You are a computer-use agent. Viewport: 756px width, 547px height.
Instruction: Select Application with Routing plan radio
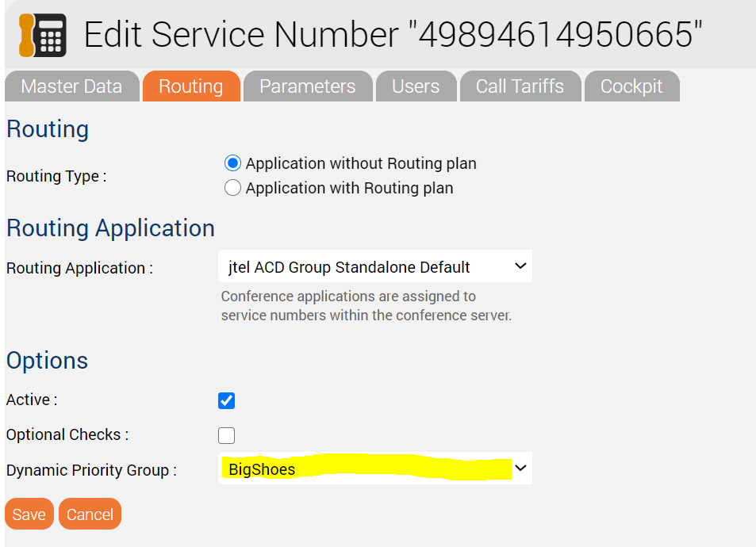(232, 187)
